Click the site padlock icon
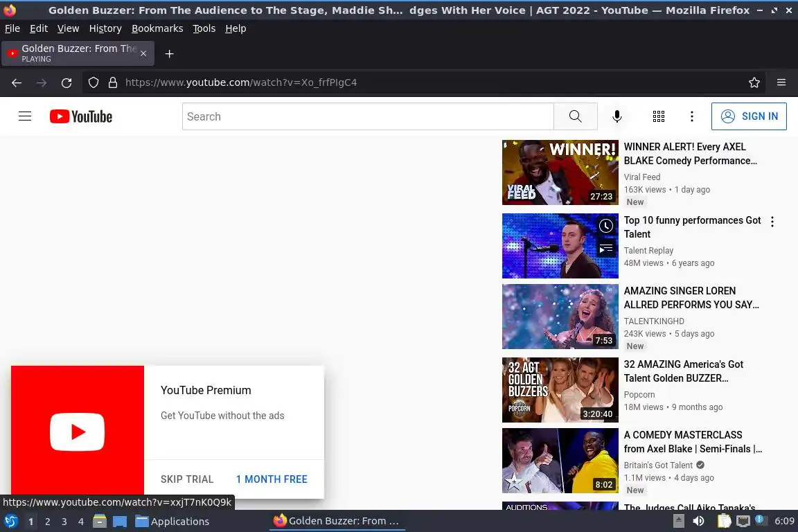 click(x=113, y=82)
